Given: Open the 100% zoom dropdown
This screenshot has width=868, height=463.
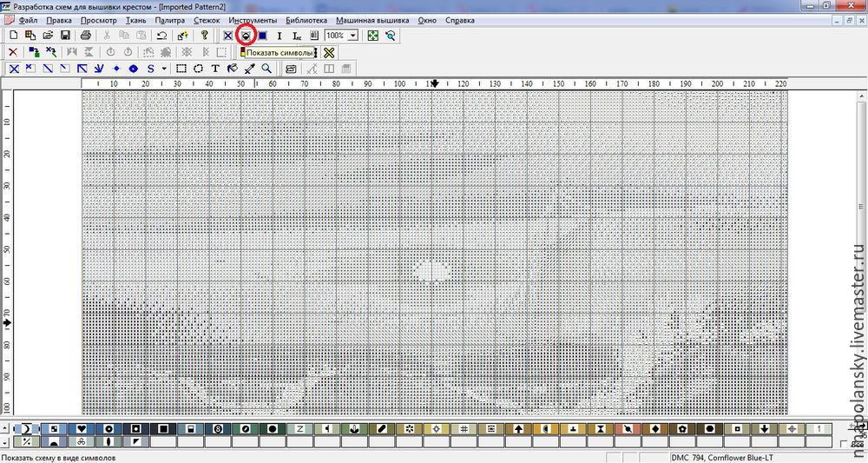Looking at the screenshot, I should (x=352, y=36).
